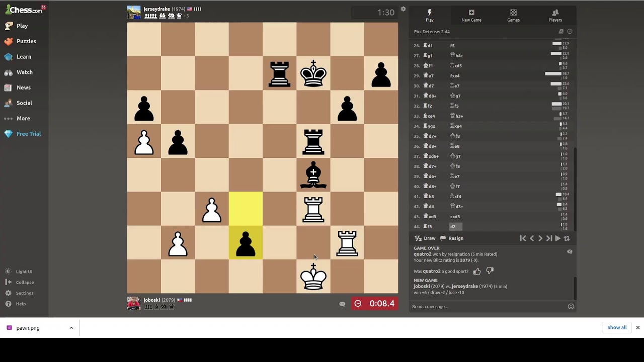The image size is (644, 362).
Task: Switch to the Play tab
Action: click(x=430, y=16)
